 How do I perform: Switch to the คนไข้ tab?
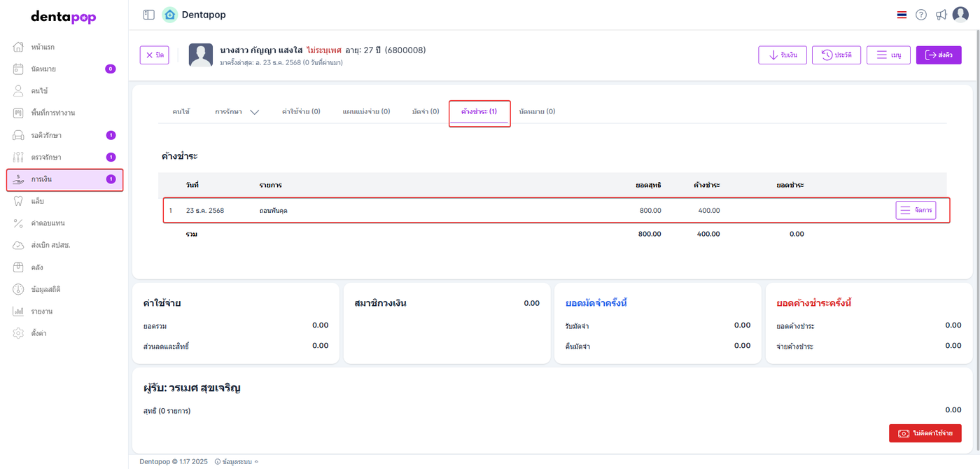pyautogui.click(x=181, y=111)
